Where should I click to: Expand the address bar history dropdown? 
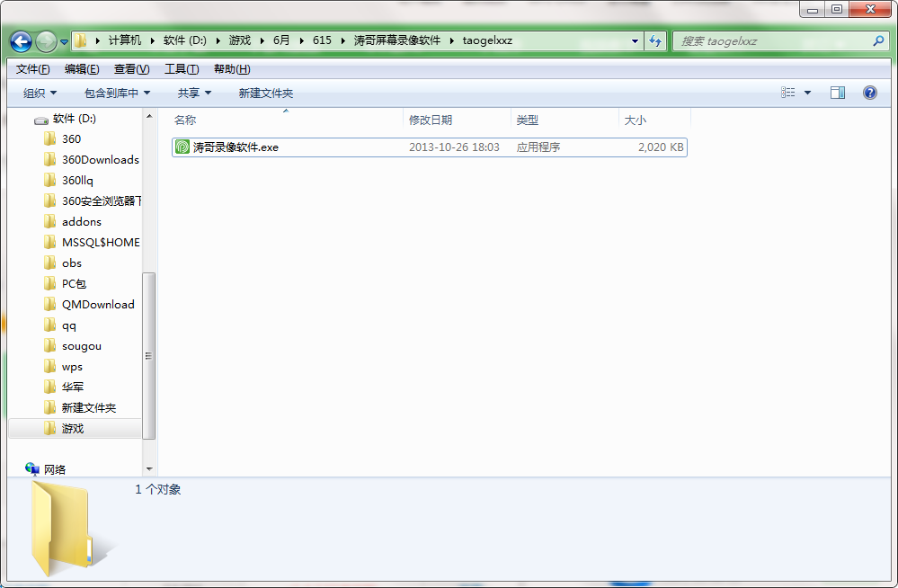[x=635, y=41]
